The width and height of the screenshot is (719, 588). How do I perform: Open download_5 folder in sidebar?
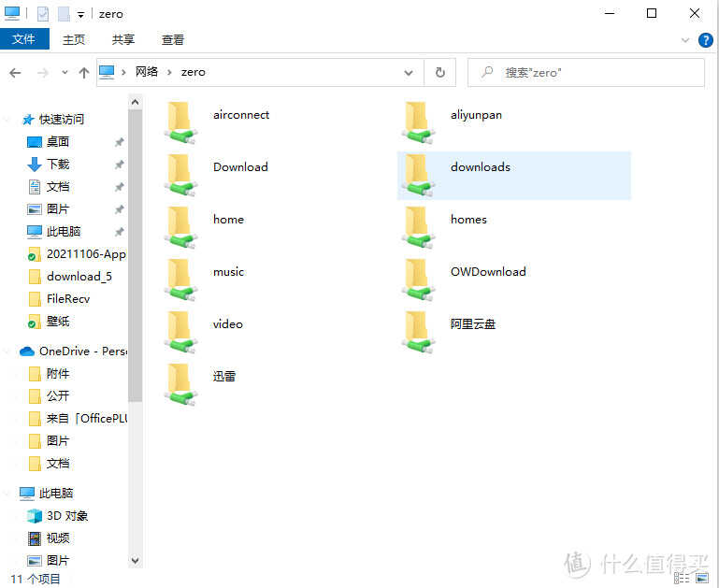[79, 277]
